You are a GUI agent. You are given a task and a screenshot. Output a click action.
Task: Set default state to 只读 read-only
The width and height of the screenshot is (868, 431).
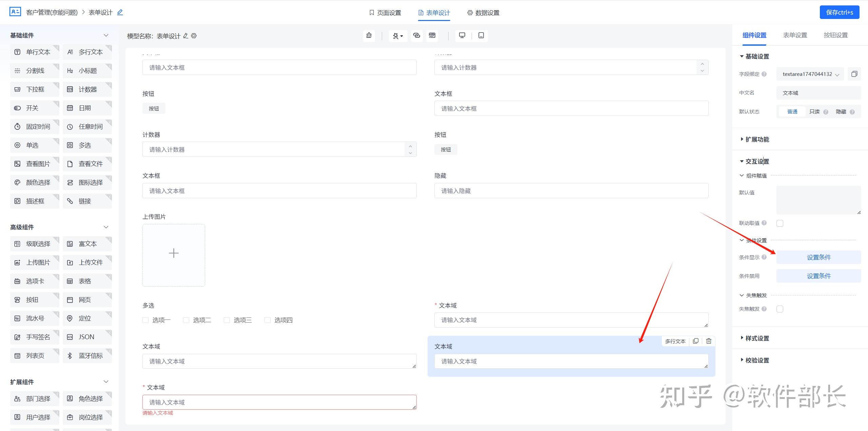point(814,111)
